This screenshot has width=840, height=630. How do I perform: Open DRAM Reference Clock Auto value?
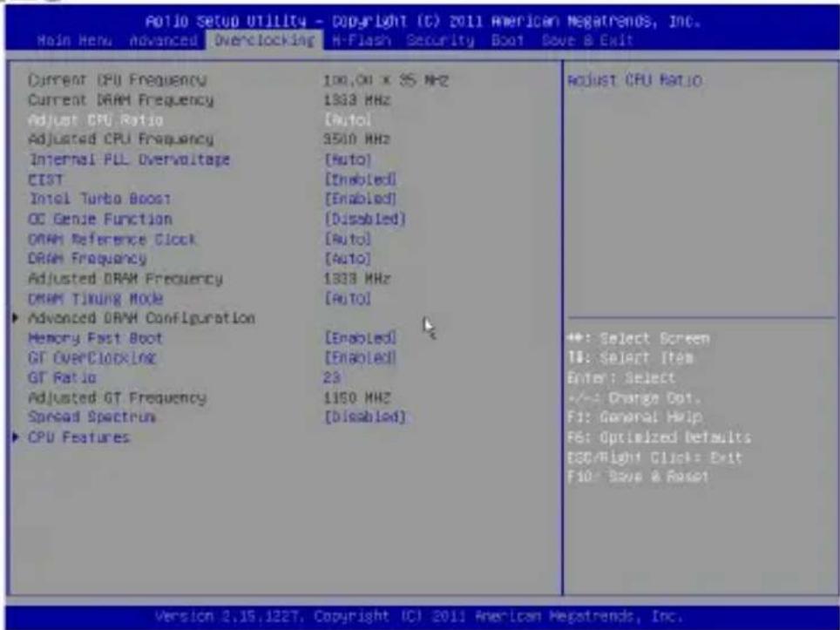pos(347,239)
